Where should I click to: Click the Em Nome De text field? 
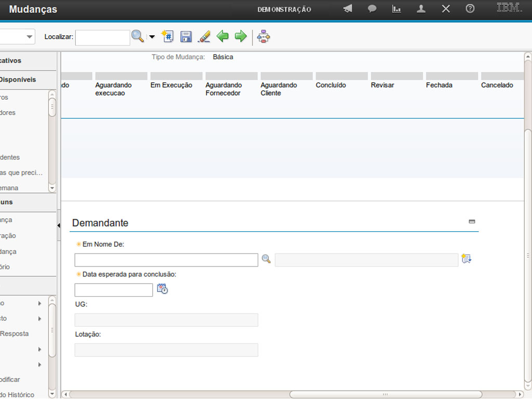166,260
